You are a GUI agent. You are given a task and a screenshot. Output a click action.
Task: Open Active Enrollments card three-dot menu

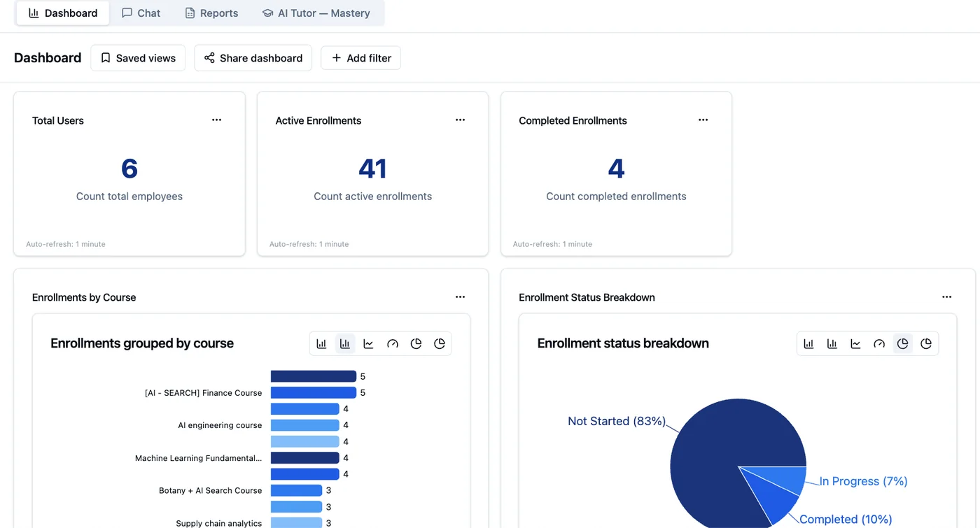coord(460,120)
